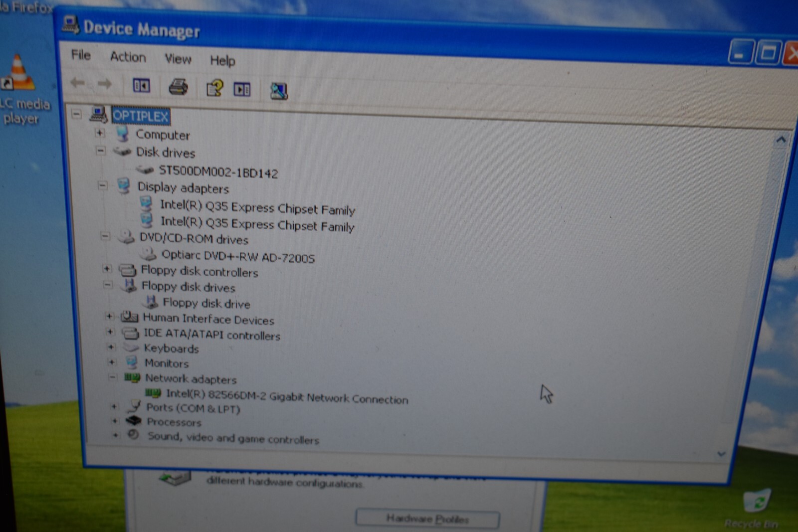Viewport: 798px width, 532px height.
Task: Select the Monitors label
Action: (x=167, y=363)
